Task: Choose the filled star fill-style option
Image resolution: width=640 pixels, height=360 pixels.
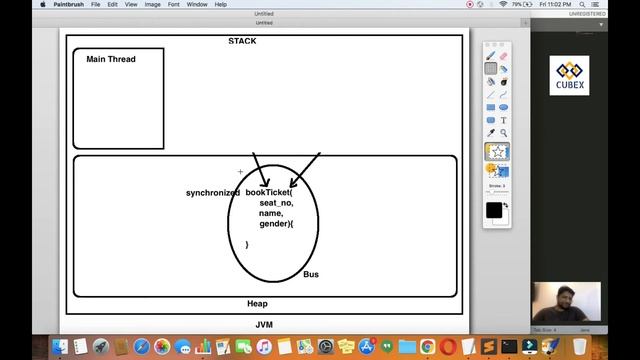Action: [x=497, y=170]
